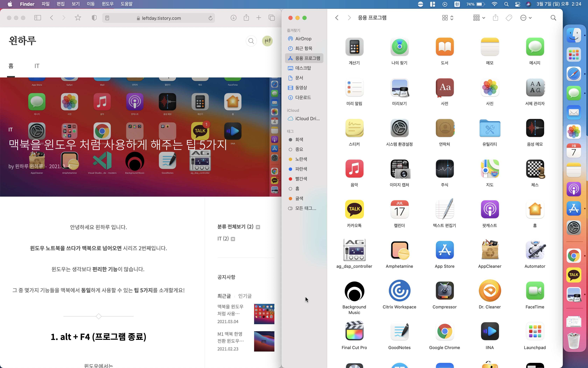Viewport: 588px width, 368px height.
Task: Go to the 윈하루 blog home title
Action: tap(22, 40)
